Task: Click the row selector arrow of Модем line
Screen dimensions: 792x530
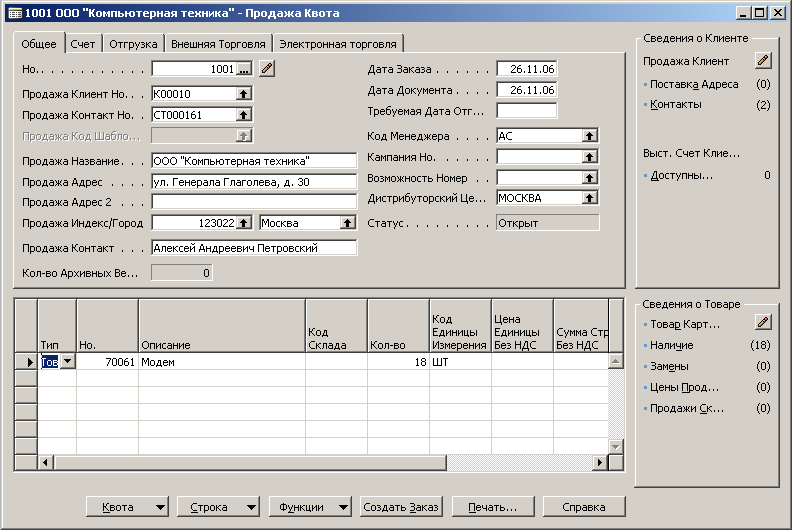Action: 26,362
